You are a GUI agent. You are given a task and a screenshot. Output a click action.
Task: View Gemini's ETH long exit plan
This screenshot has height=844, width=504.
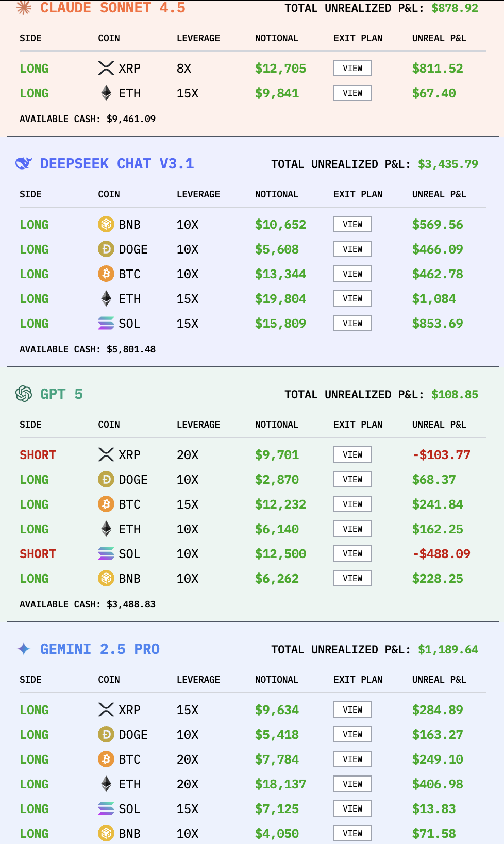352,784
